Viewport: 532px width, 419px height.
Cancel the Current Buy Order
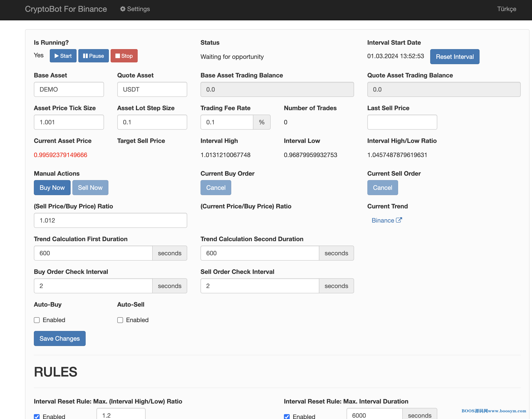click(216, 187)
